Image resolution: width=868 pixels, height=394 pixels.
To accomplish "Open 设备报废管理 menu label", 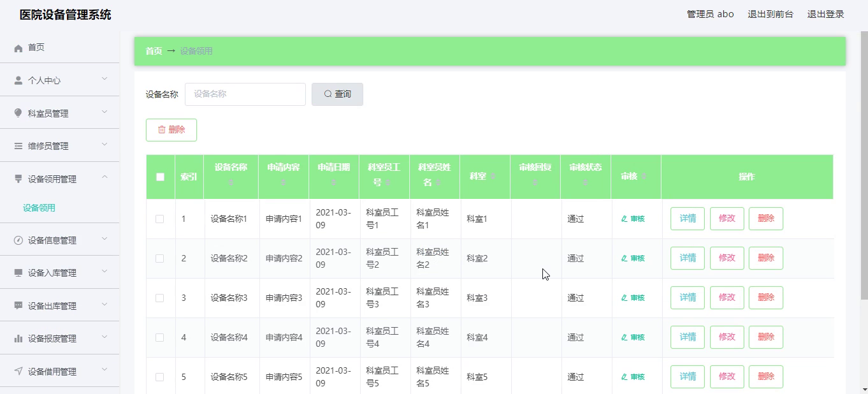I will 52,339.
